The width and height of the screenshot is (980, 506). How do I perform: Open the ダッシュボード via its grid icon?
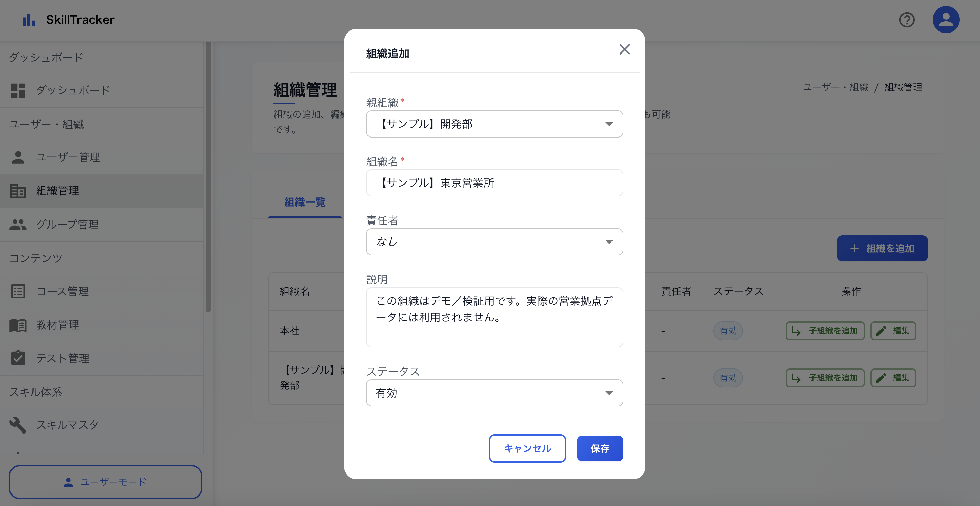point(18,90)
